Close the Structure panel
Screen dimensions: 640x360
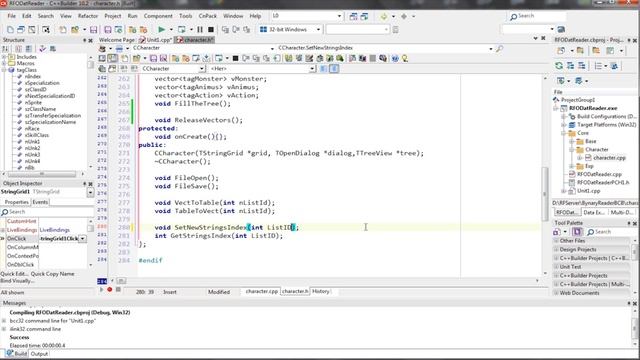click(x=91, y=40)
